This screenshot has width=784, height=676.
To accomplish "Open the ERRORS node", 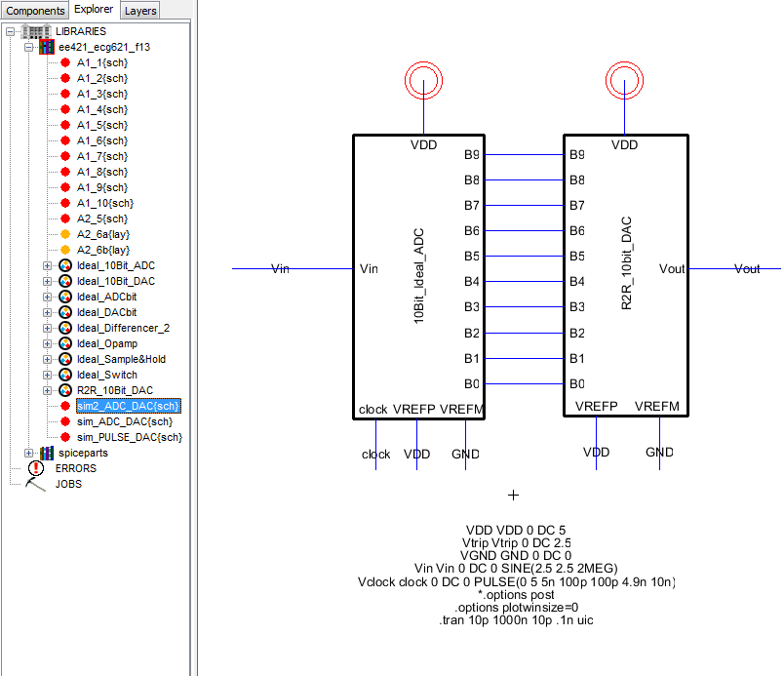I will pos(75,468).
